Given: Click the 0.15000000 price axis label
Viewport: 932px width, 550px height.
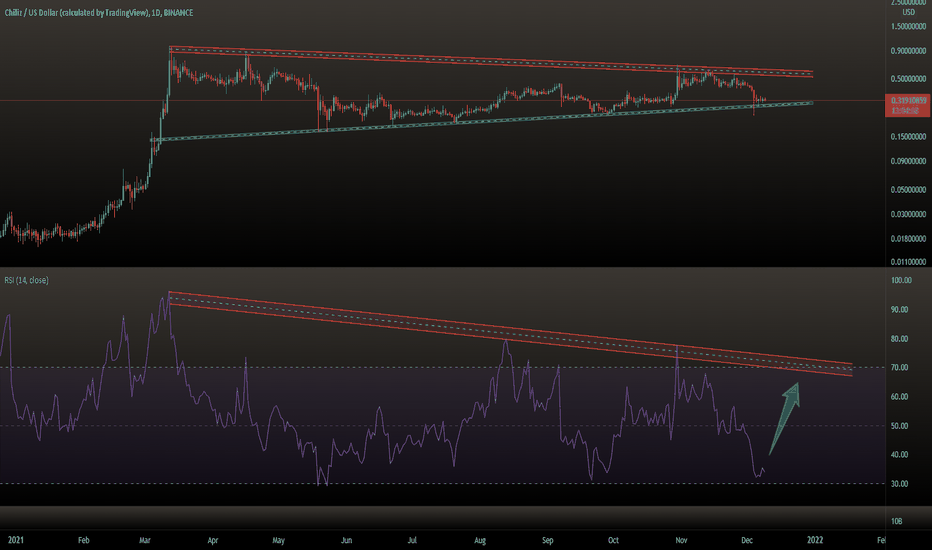Looking at the screenshot, I should click(908, 136).
